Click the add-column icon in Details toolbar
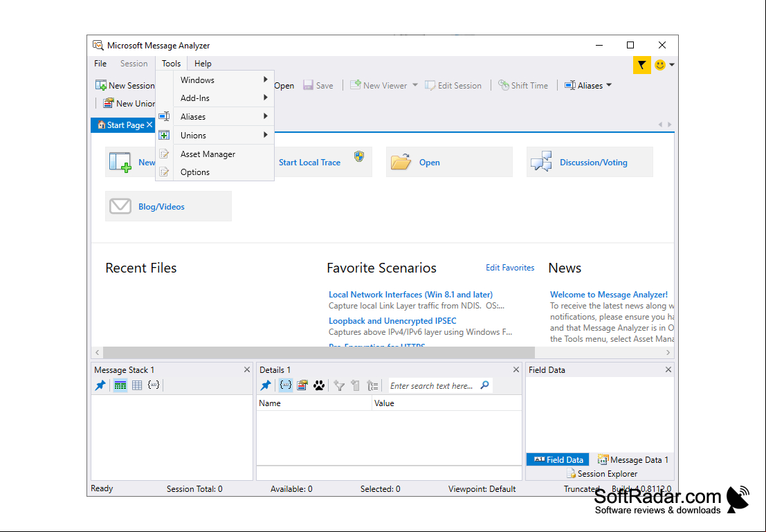766x532 pixels. pyautogui.click(x=356, y=385)
